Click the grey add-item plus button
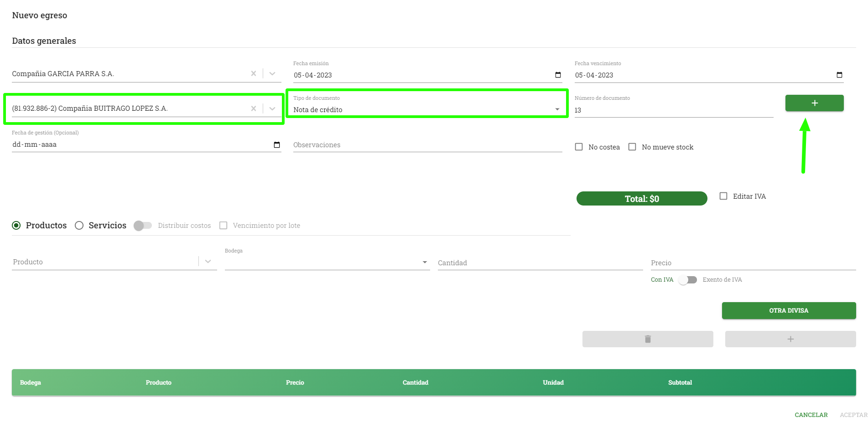This screenshot has height=427, width=868. pyautogui.click(x=790, y=339)
